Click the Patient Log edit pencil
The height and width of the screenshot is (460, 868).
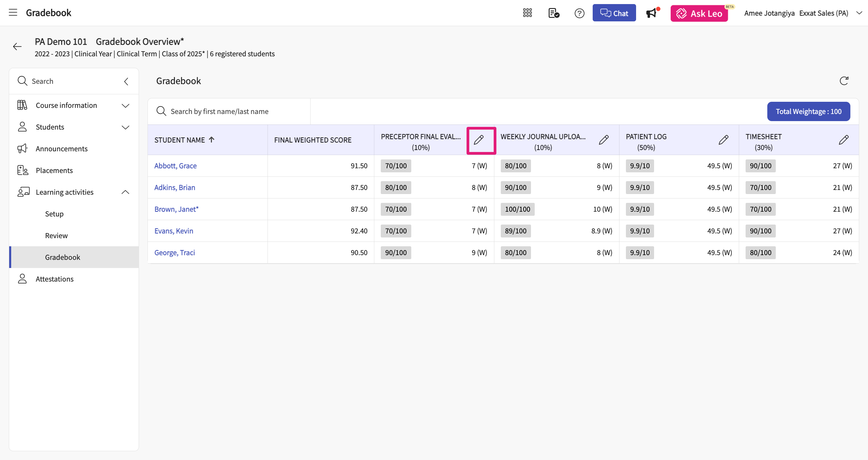[724, 140]
